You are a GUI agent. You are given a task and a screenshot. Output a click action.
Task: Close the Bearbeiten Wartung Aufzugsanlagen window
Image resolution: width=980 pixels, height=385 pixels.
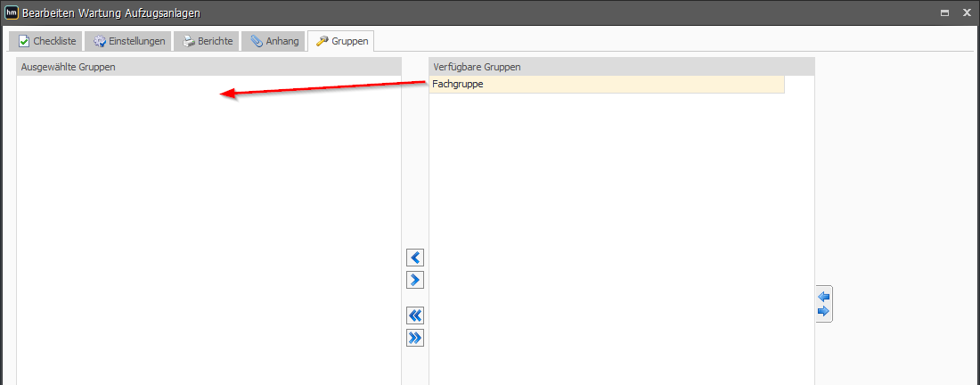[x=967, y=12]
